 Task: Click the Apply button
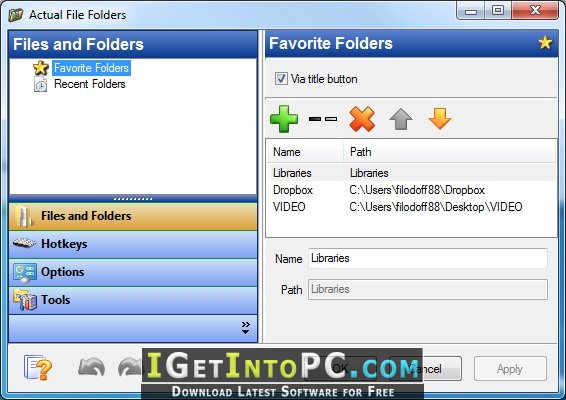point(510,369)
